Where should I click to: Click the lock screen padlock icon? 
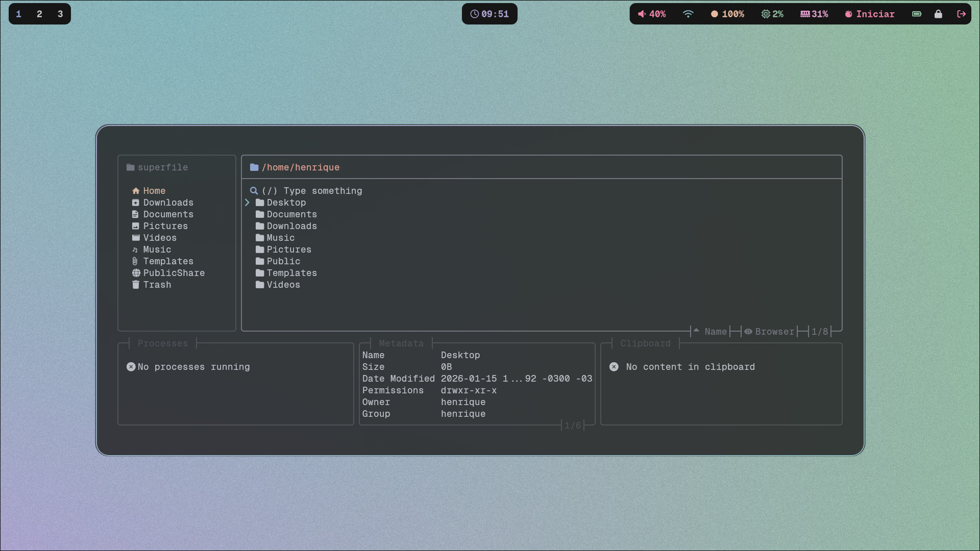point(938,14)
